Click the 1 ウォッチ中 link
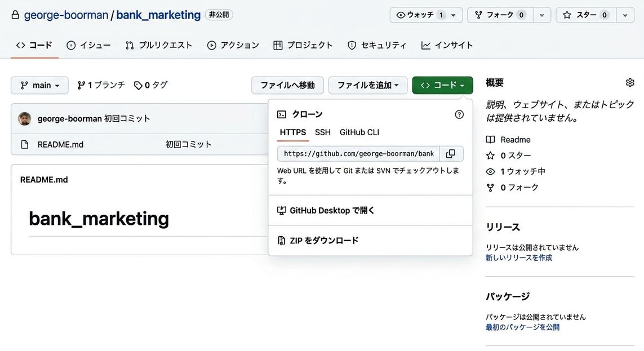644x351 pixels. [x=522, y=172]
